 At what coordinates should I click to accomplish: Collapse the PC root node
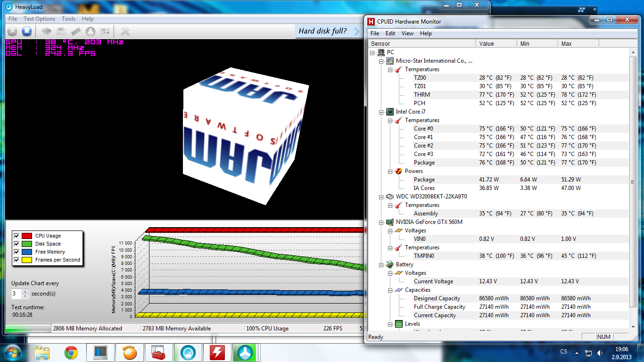coord(372,52)
